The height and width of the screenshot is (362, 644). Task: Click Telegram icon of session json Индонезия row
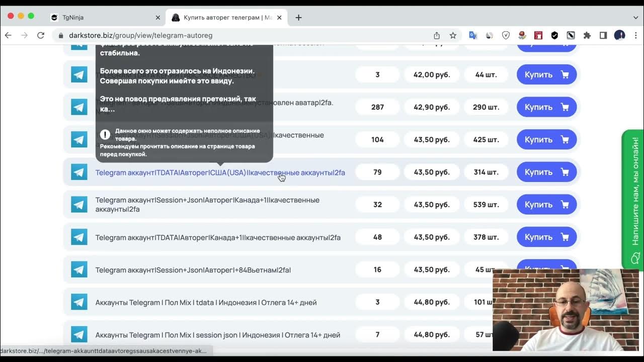tap(79, 334)
